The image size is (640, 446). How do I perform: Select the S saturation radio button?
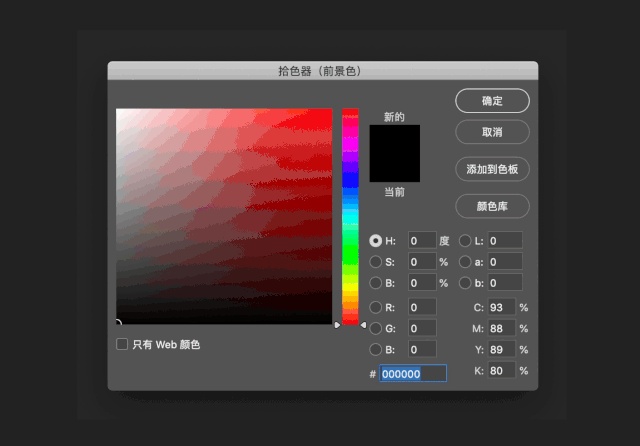376,262
